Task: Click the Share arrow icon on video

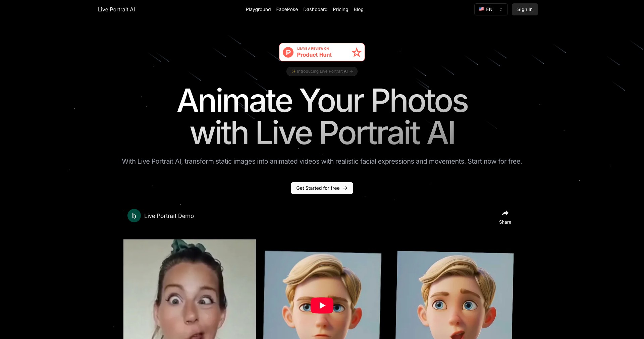Action: 505,213
